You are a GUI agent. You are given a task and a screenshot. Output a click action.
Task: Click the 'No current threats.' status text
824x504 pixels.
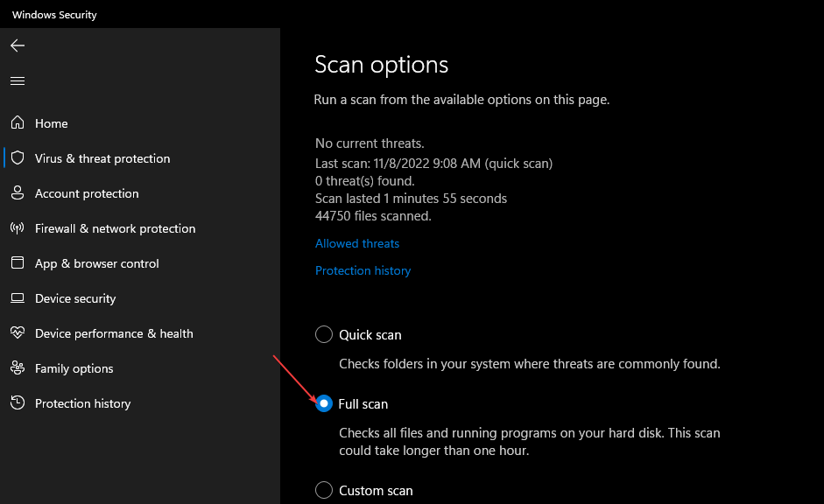pyautogui.click(x=370, y=143)
